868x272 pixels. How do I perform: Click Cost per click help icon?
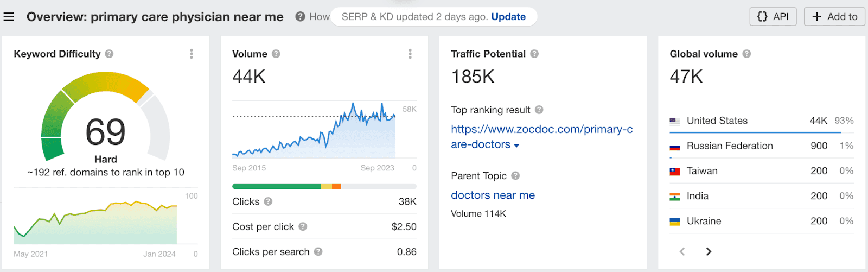pyautogui.click(x=303, y=226)
